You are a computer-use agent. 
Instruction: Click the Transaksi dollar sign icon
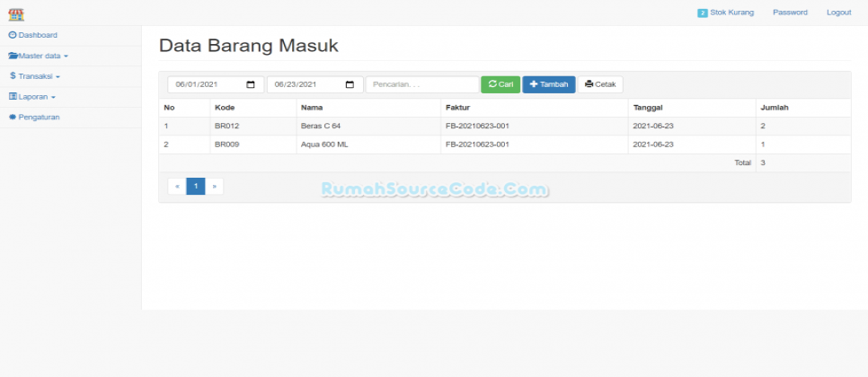coord(13,76)
